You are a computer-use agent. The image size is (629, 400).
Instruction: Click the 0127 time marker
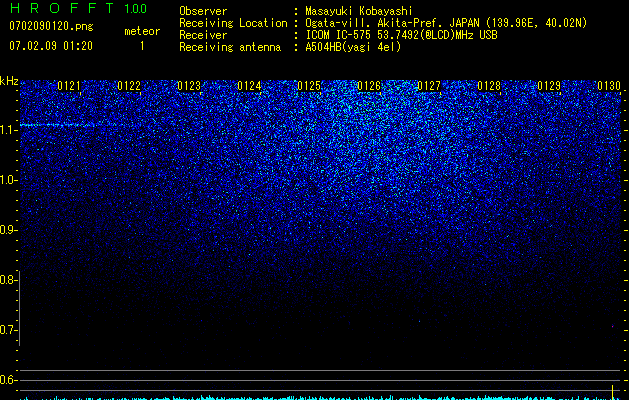[429, 86]
